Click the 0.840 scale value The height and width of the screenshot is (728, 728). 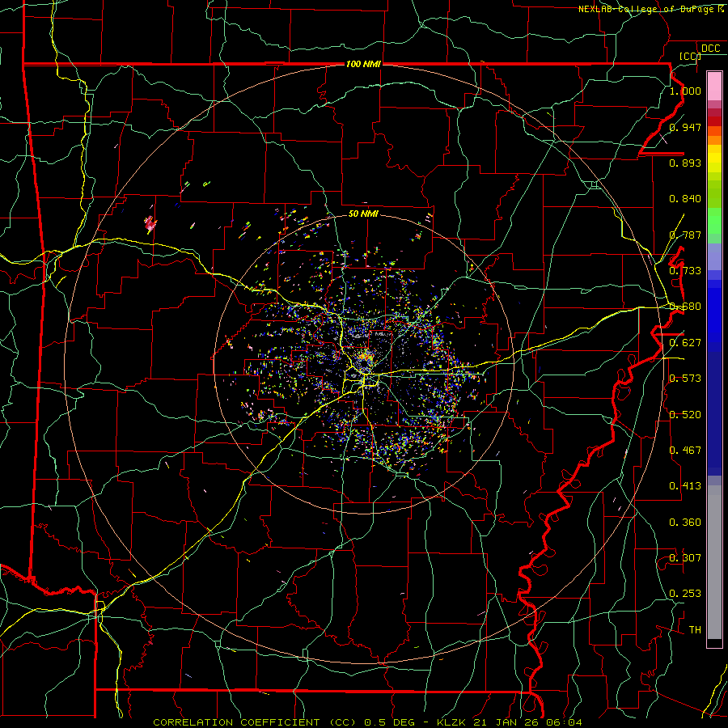[685, 199]
